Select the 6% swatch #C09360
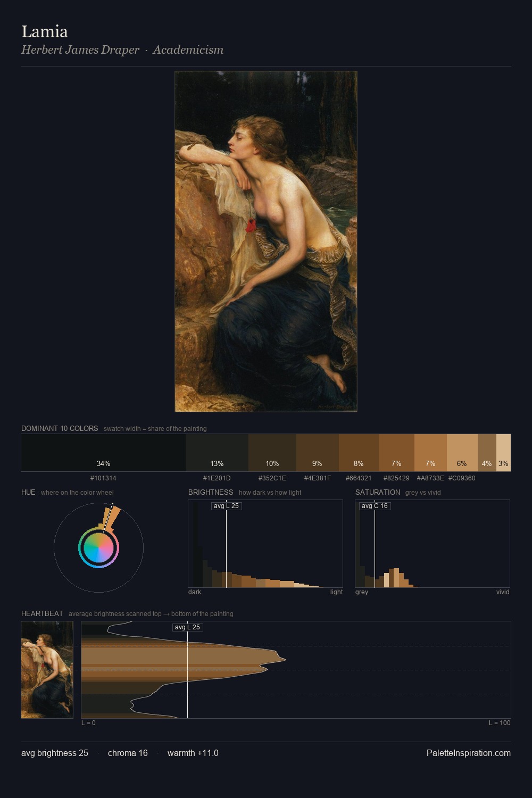This screenshot has width=532, height=798. coord(462,453)
